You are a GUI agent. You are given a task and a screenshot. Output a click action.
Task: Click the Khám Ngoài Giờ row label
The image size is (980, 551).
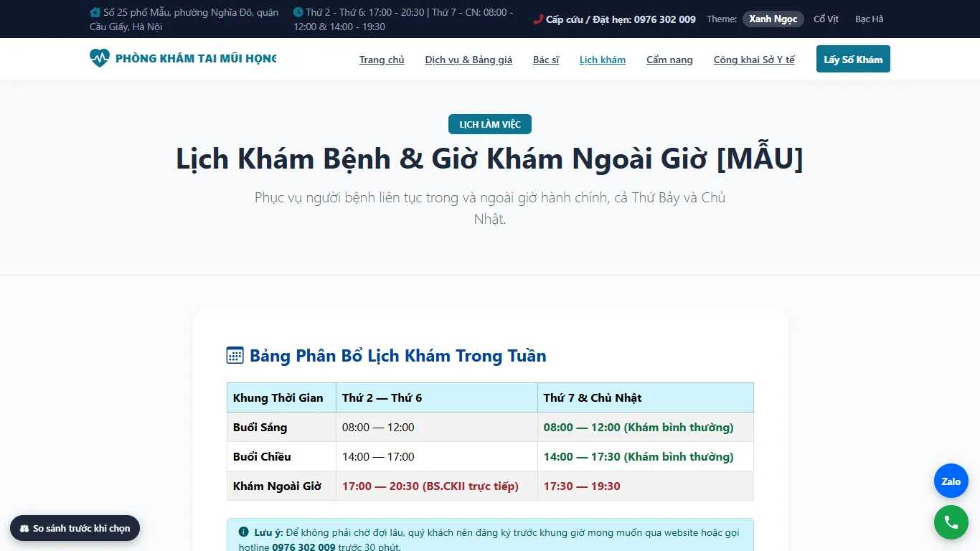(281, 486)
